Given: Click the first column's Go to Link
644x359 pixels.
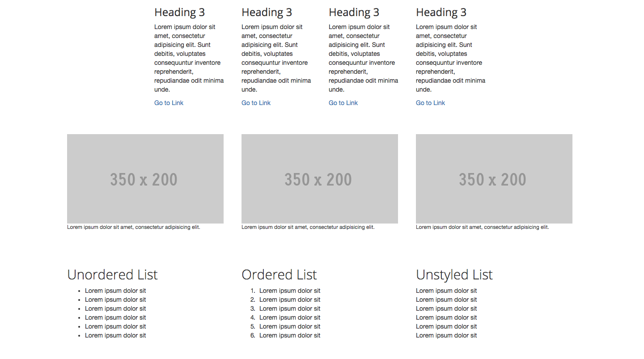Looking at the screenshot, I should [x=169, y=103].
